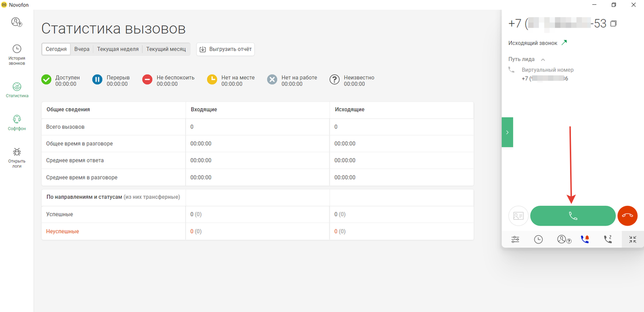
Task: Click the phone icon beside Виртуальный номер
Action: click(511, 70)
